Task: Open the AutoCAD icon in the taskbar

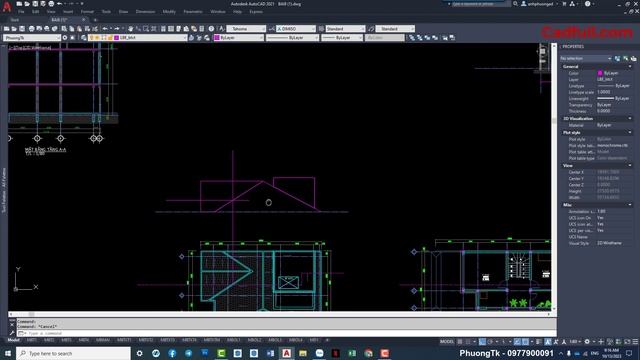Action: coord(287,353)
